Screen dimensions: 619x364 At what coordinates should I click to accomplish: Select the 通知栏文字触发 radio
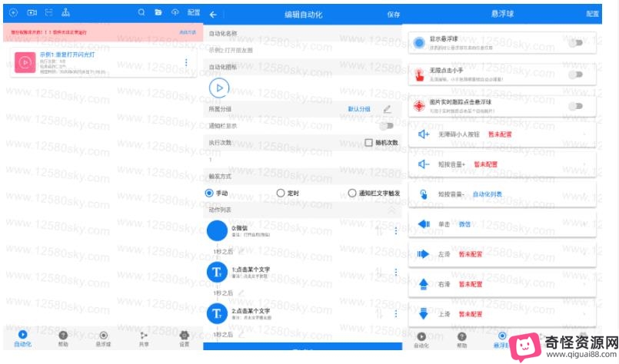pyautogui.click(x=352, y=194)
